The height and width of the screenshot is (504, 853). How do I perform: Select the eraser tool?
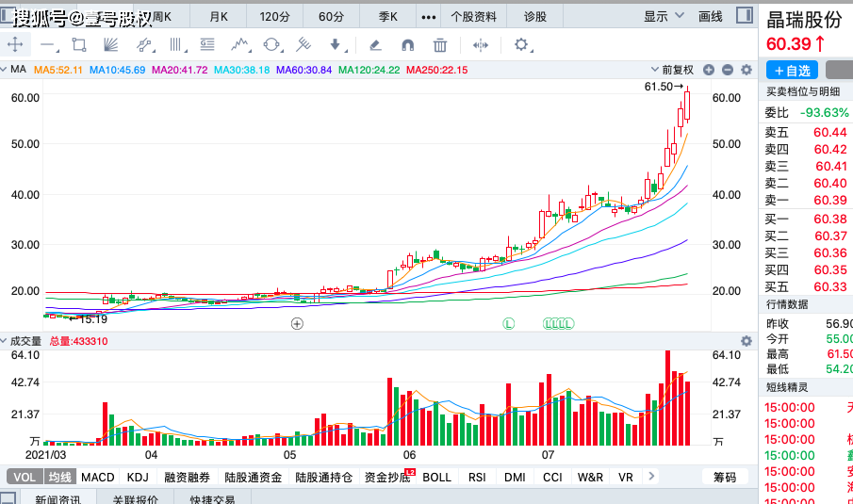coord(375,45)
